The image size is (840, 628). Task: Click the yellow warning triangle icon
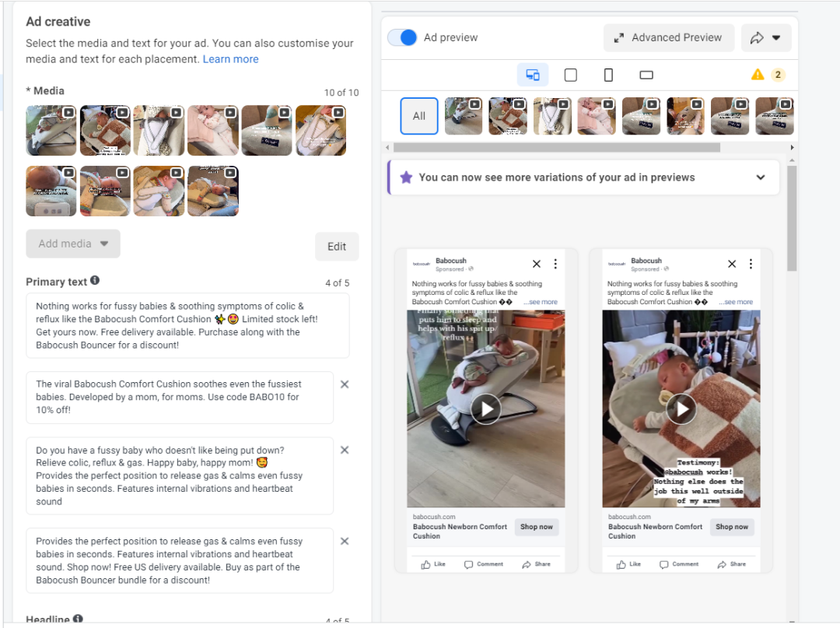(x=758, y=75)
